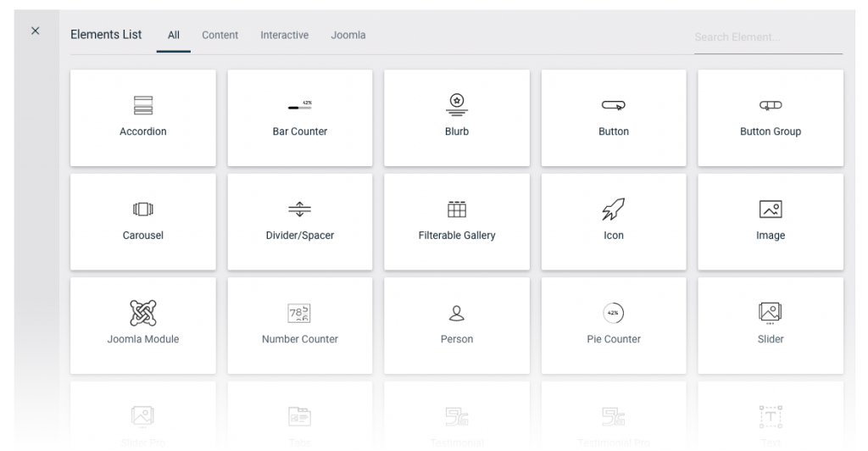The width and height of the screenshot is (868, 451).
Task: Insert the Joomla Module element
Action: [x=142, y=326]
